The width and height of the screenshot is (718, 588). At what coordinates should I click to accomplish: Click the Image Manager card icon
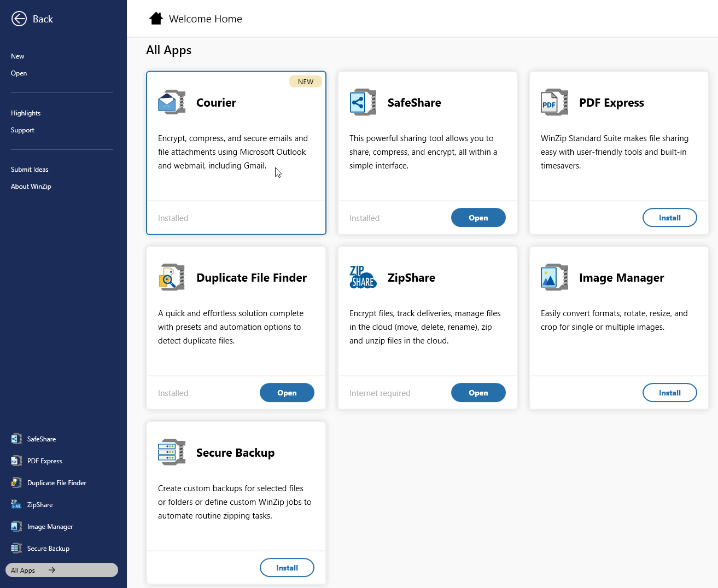click(554, 277)
